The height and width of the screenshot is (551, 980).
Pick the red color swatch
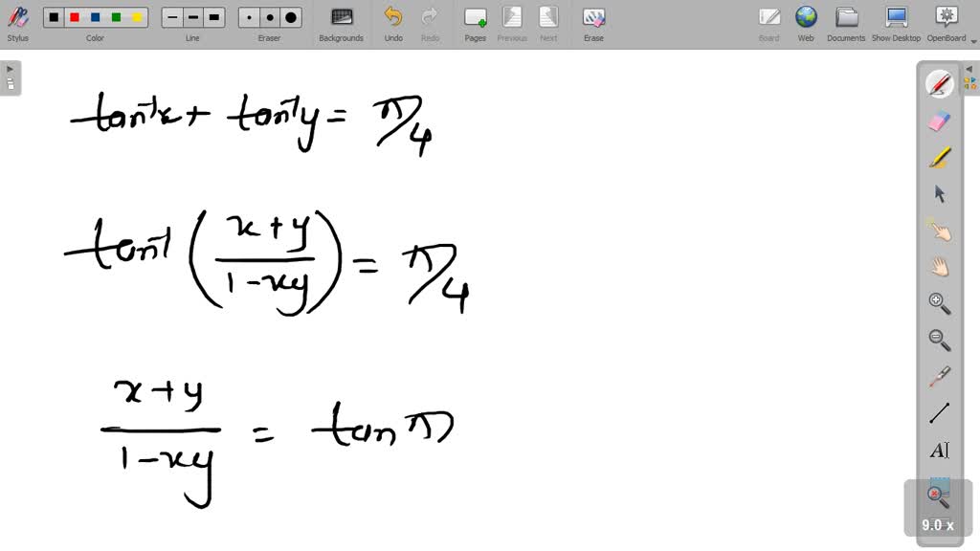click(72, 16)
